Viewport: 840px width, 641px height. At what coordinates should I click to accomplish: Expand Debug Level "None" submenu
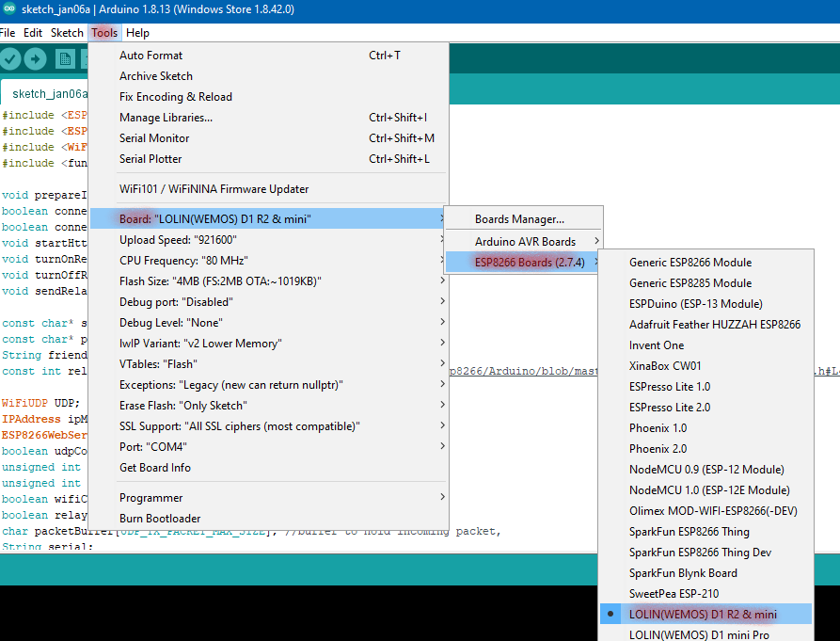point(268,323)
